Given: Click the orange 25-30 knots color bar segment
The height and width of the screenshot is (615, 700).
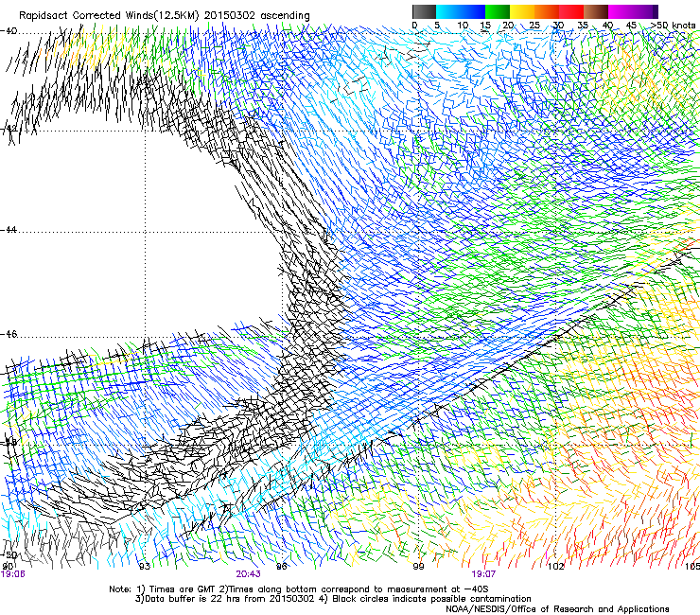Looking at the screenshot, I should (547, 11).
